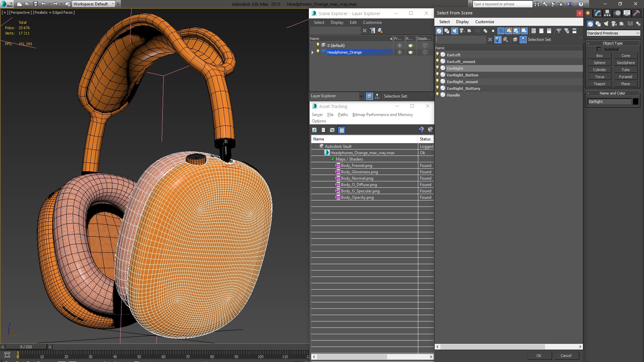Image resolution: width=644 pixels, height=362 pixels.
Task: Click the OK button
Action: [x=539, y=356]
